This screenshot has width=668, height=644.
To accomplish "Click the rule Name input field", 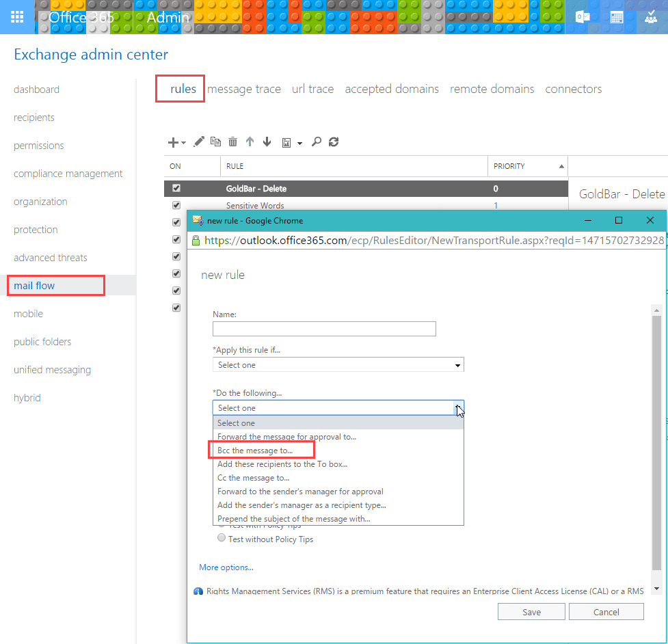I will point(324,329).
